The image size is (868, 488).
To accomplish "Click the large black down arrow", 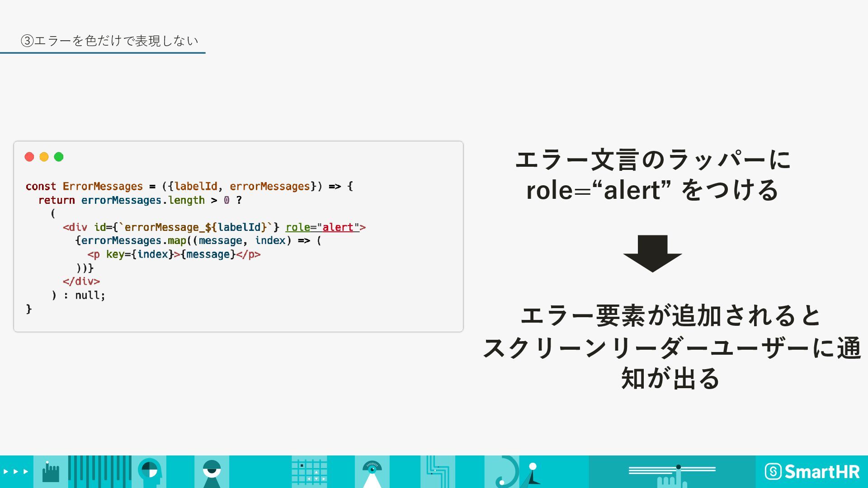I will tap(652, 253).
